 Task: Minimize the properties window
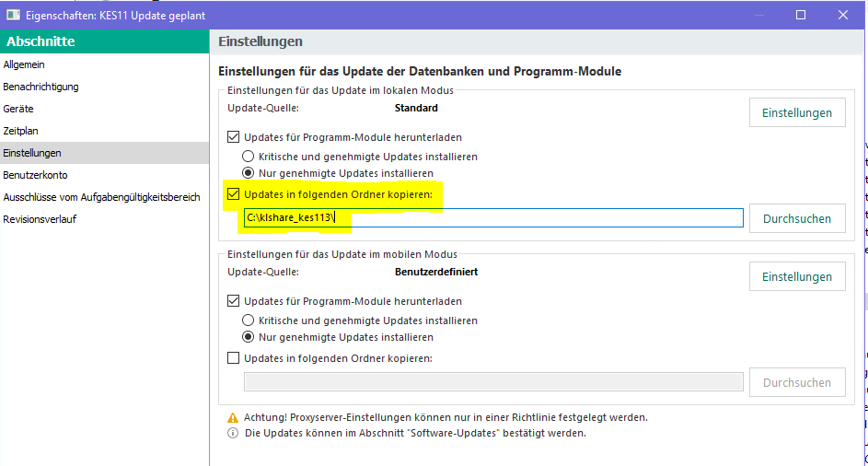point(758,15)
